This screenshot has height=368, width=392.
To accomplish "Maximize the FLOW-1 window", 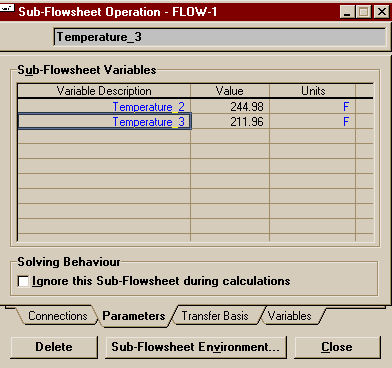I will click(363, 12).
